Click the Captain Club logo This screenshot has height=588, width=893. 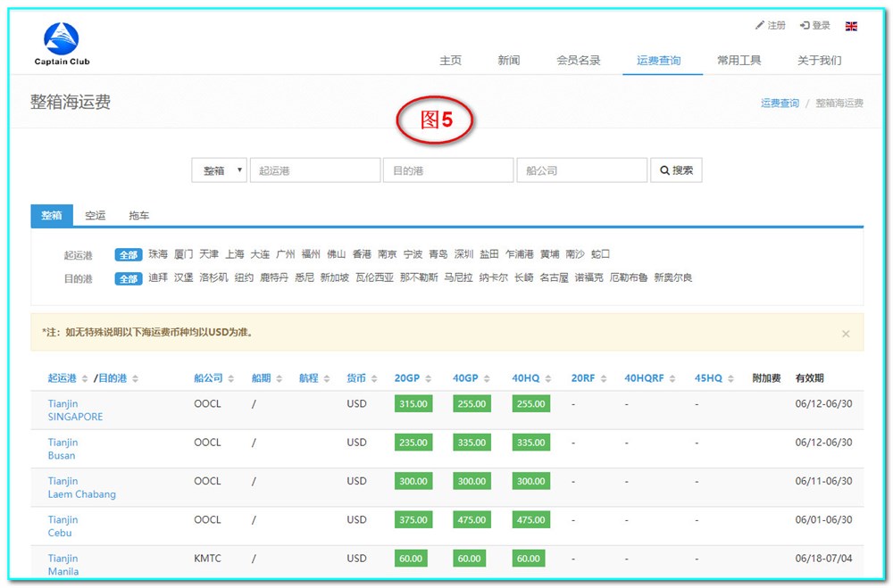click(62, 44)
